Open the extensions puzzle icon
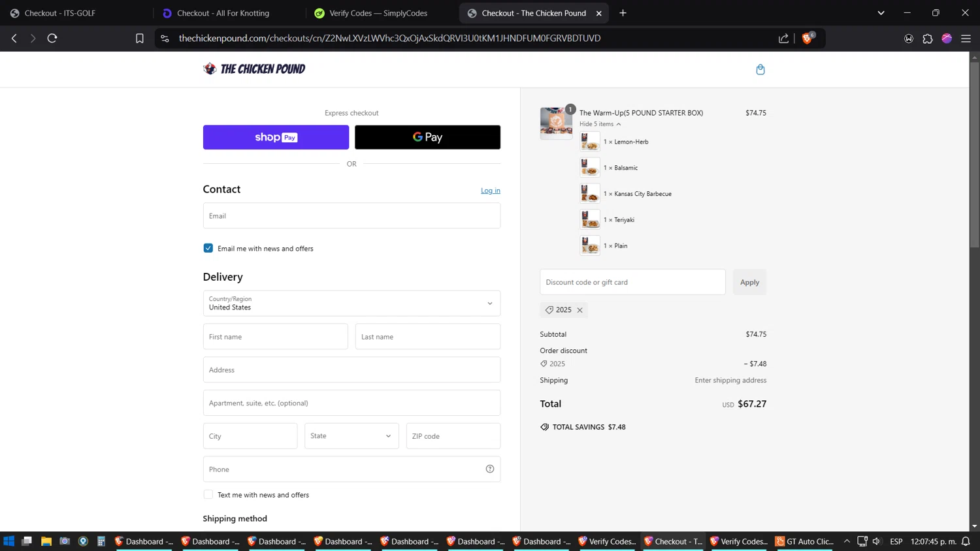This screenshot has width=980, height=551. tap(927, 39)
